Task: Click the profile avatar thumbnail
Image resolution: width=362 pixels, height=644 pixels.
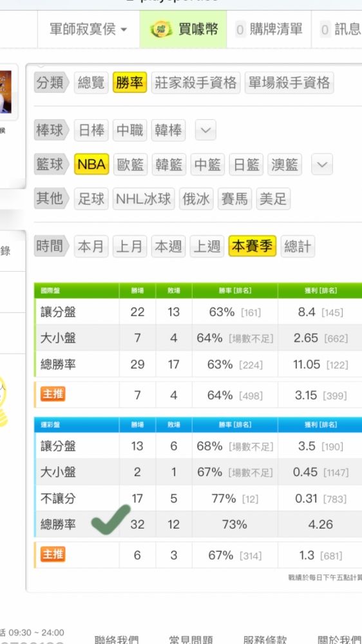Action: (x=6, y=92)
